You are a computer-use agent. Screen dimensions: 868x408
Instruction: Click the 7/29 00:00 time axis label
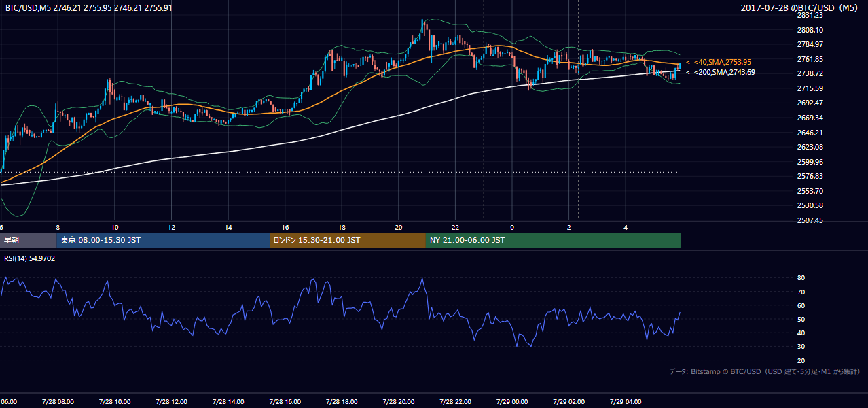point(512,402)
